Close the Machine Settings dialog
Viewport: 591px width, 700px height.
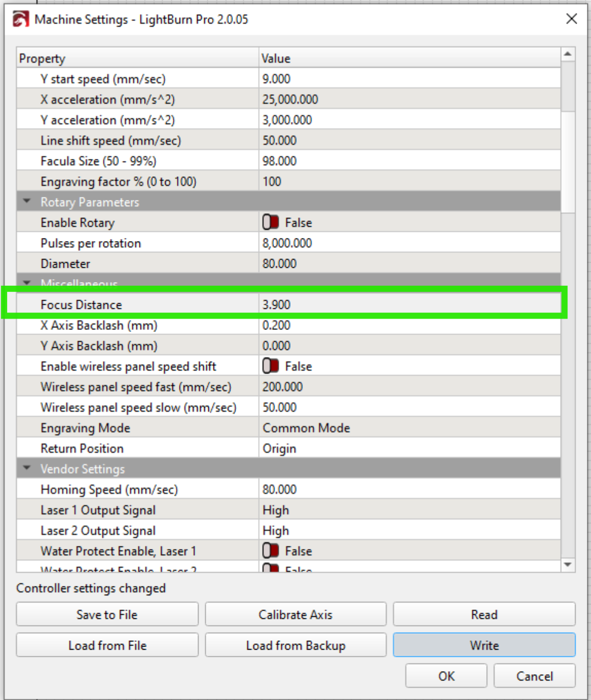571,19
